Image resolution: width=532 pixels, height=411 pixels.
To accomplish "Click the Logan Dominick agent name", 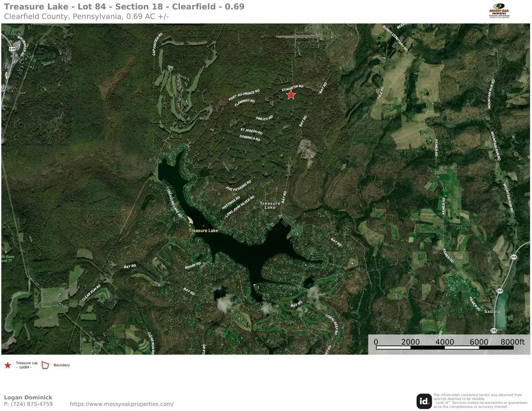I will coord(28,397).
